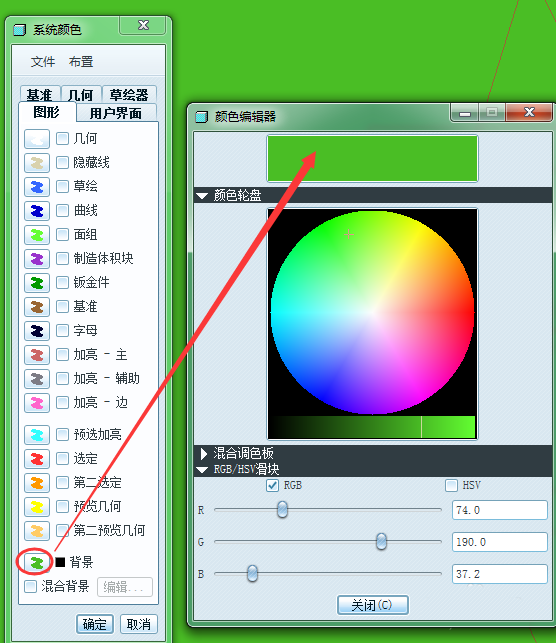Open color button for 隐藏线
Screen dimensions: 556x643
click(x=37, y=163)
